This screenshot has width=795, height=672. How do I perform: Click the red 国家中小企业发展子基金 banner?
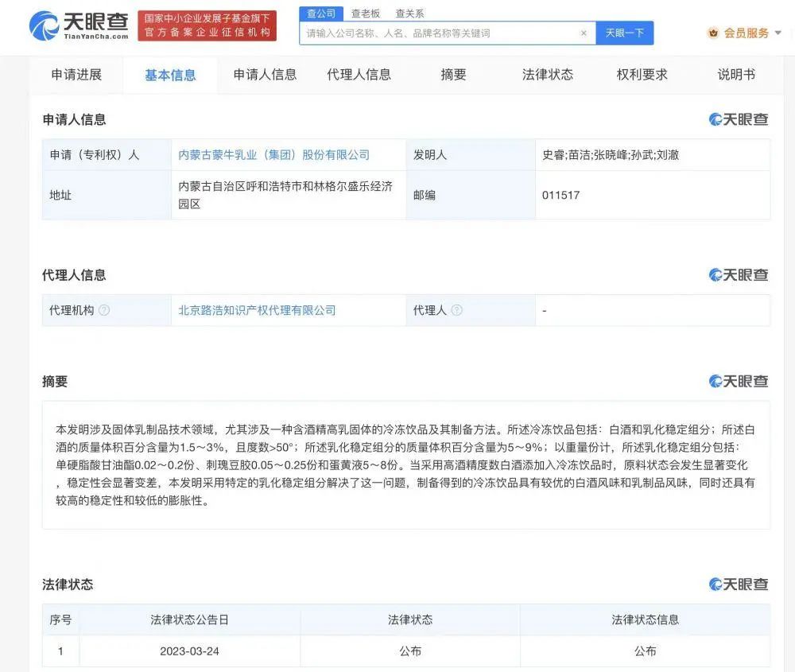[x=207, y=25]
